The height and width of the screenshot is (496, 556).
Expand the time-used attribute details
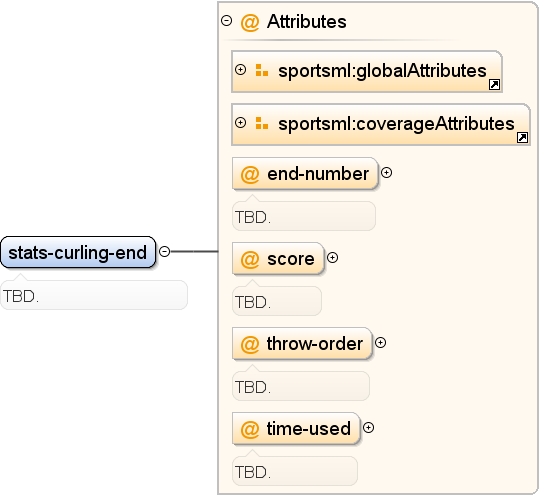(368, 428)
